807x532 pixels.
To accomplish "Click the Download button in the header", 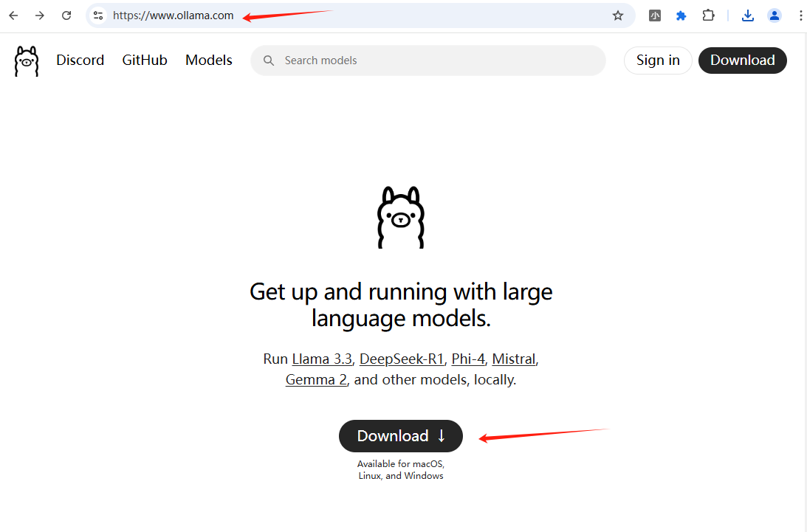I will pyautogui.click(x=743, y=61).
